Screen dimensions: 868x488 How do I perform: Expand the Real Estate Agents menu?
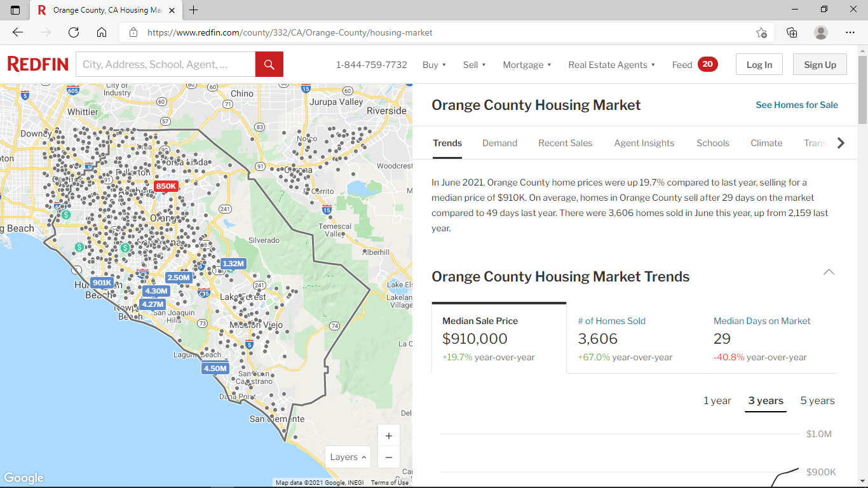(x=611, y=65)
